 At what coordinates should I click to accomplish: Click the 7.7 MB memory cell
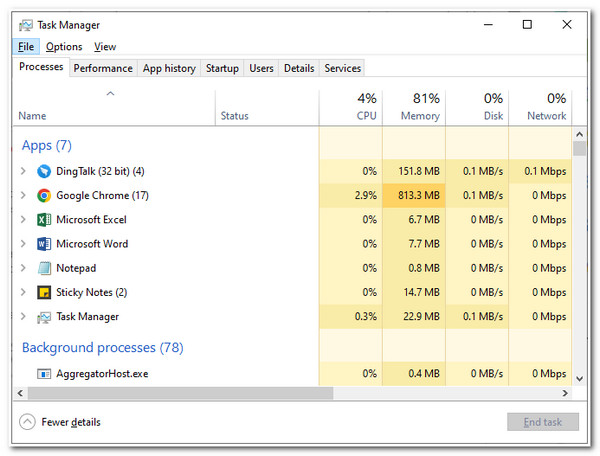[x=414, y=244]
